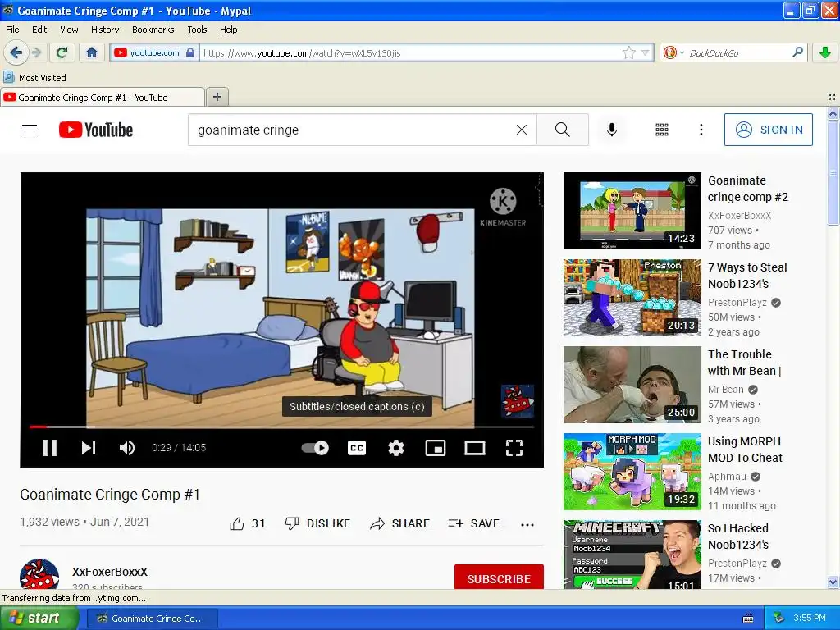Open video settings gear icon
Screen dimensions: 840x630
[396, 447]
